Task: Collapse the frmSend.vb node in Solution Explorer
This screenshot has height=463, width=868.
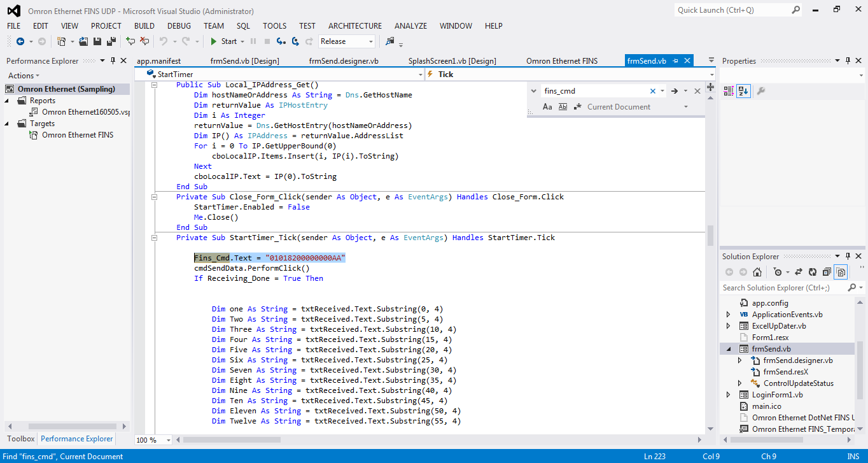Action: click(x=729, y=349)
